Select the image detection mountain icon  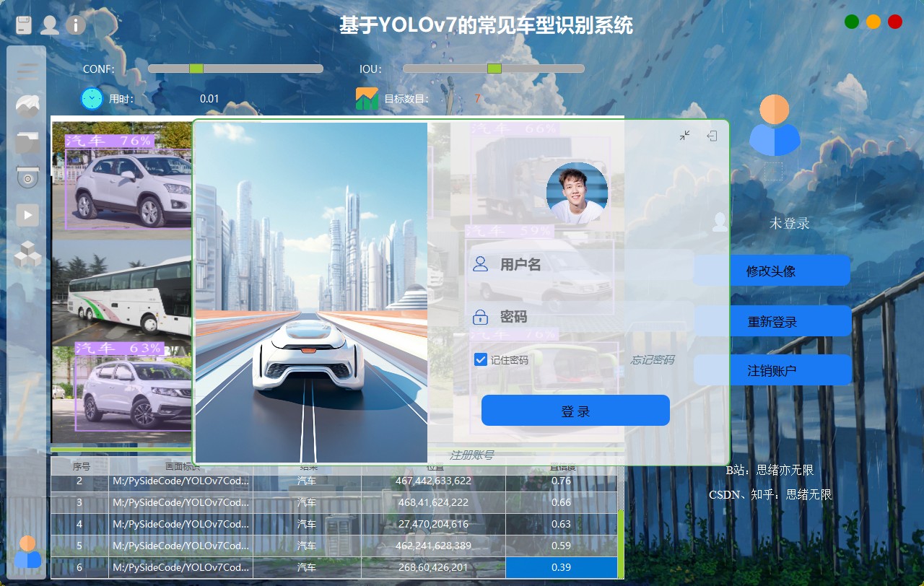tap(27, 106)
